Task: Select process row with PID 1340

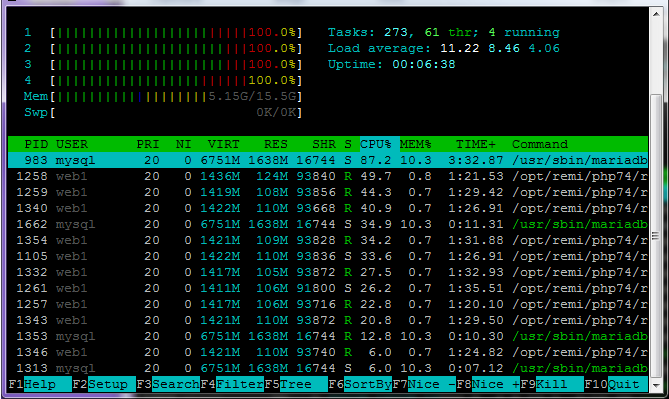Action: [328, 208]
